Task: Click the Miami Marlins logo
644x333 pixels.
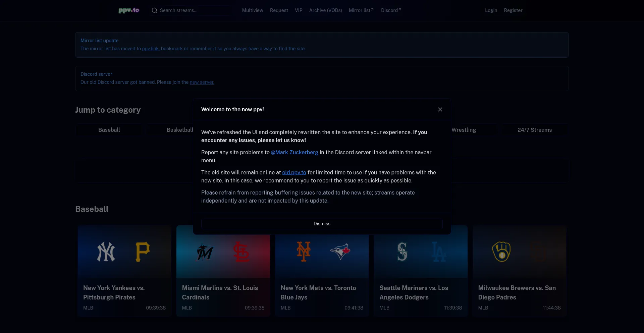Action: click(x=205, y=252)
